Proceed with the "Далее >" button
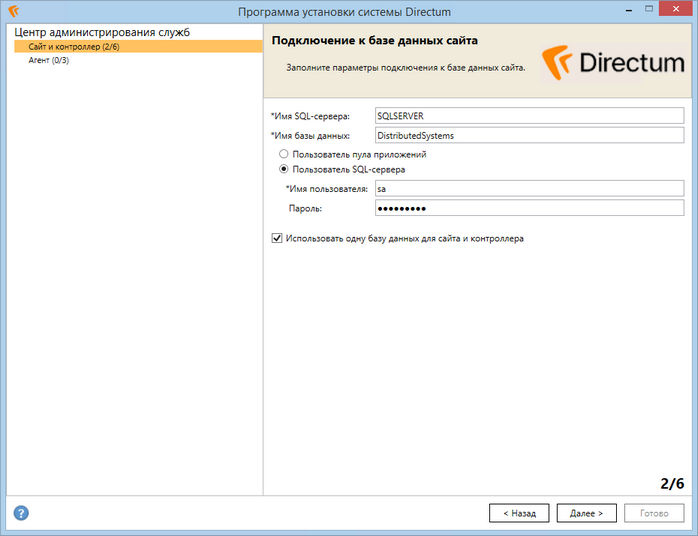 (x=587, y=513)
